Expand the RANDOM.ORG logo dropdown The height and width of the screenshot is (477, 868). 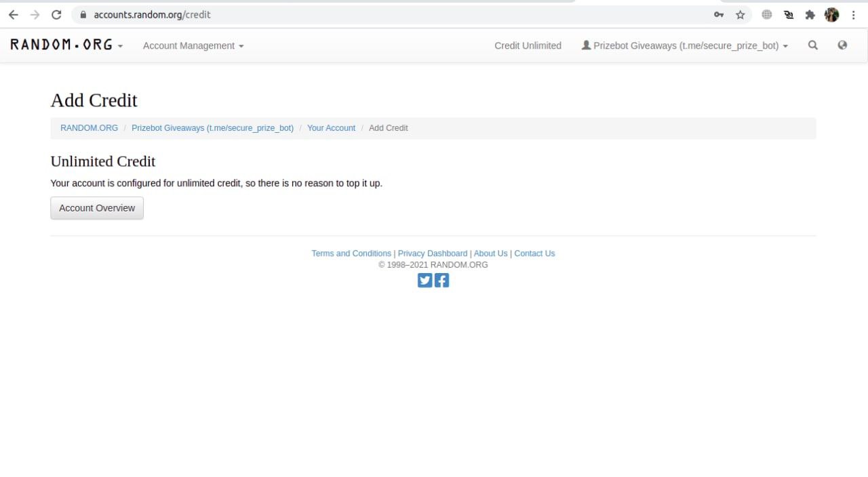coord(66,45)
